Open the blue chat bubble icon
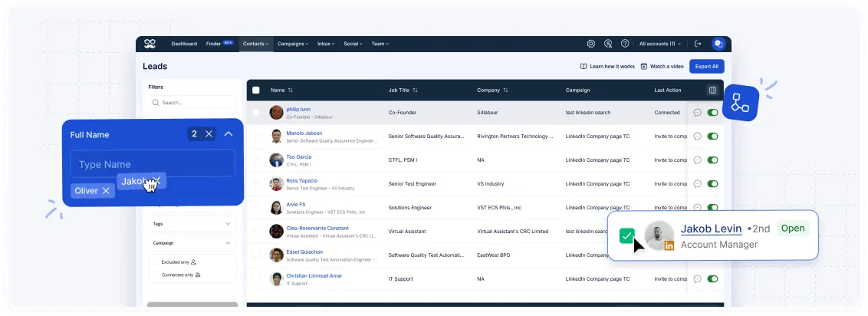The width and height of the screenshot is (868, 316). [718, 44]
